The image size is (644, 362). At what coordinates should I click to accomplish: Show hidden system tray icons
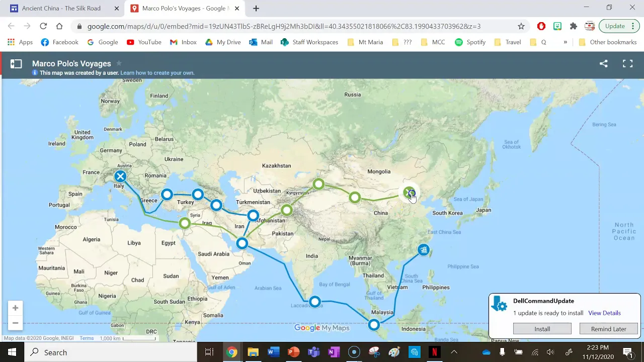click(454, 352)
